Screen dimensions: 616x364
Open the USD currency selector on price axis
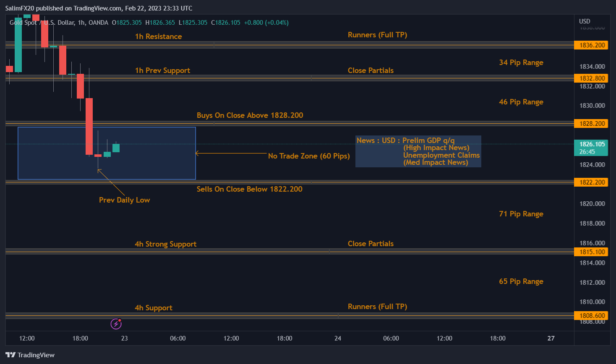(585, 21)
